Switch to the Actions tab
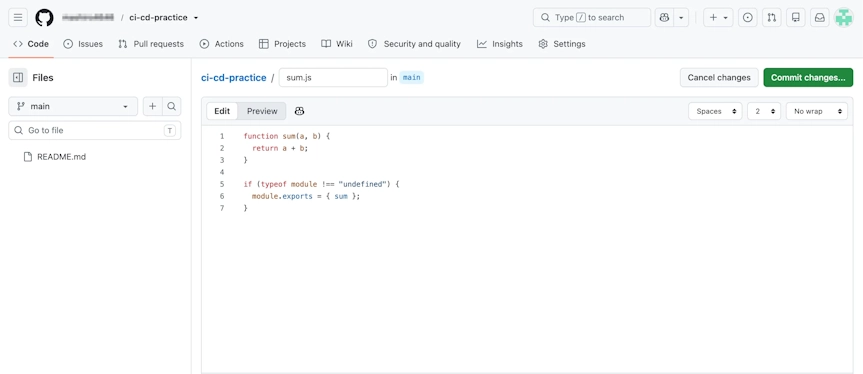Viewport: 863px width, 374px height. [x=222, y=44]
